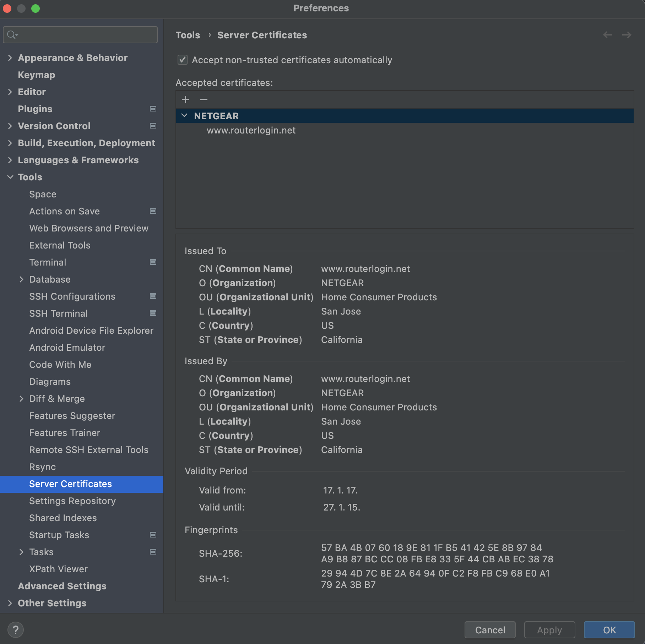This screenshot has height=644, width=645.
Task: Click the SHA-256 fingerprint value
Action: [437, 553]
